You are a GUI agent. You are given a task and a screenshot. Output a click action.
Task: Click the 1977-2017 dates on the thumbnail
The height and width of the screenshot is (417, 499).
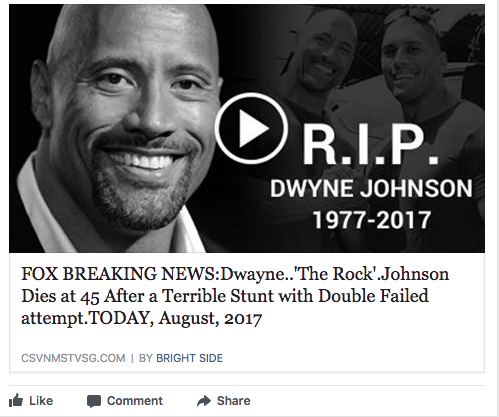click(372, 220)
